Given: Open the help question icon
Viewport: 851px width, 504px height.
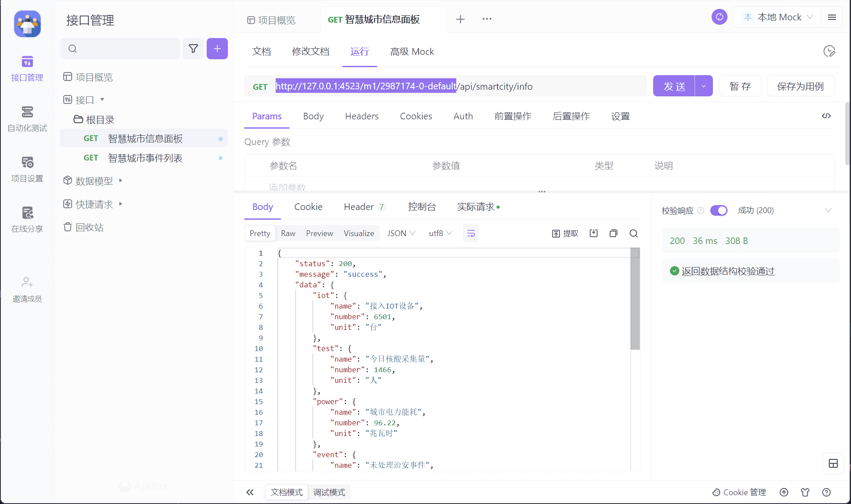Looking at the screenshot, I should [x=826, y=492].
